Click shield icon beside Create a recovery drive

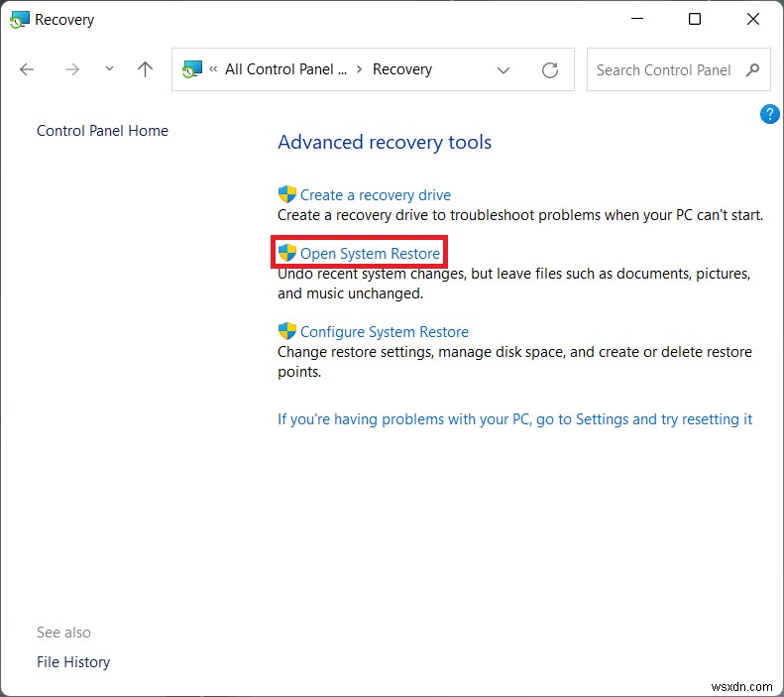[287, 194]
